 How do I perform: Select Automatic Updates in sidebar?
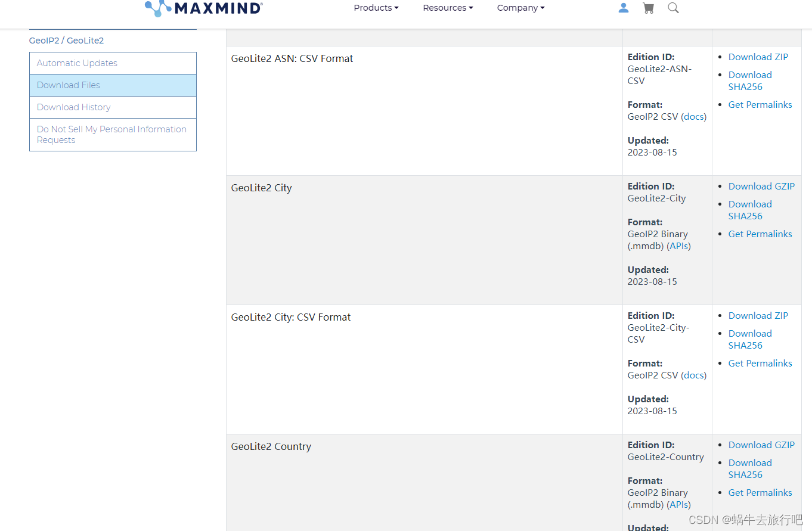[x=113, y=63]
